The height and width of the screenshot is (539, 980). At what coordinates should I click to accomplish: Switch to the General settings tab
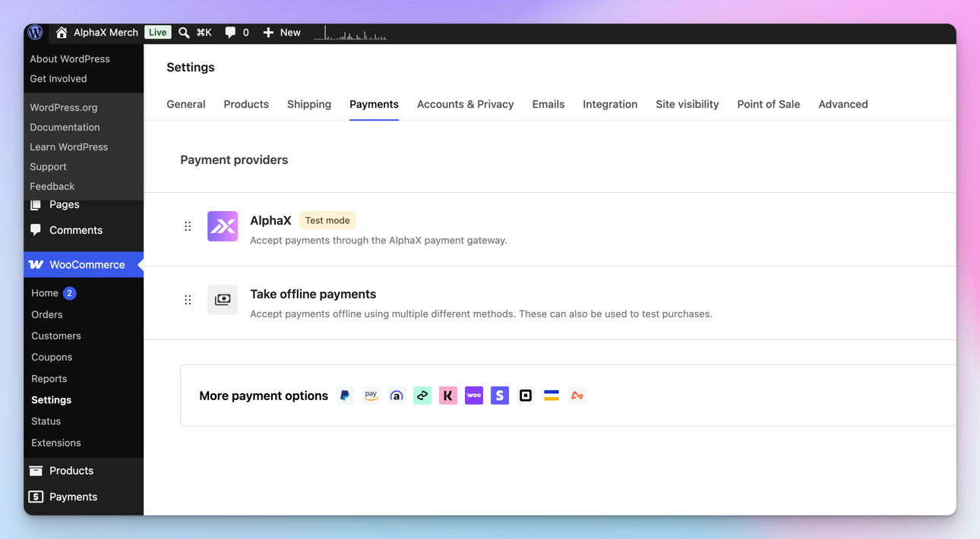(186, 104)
